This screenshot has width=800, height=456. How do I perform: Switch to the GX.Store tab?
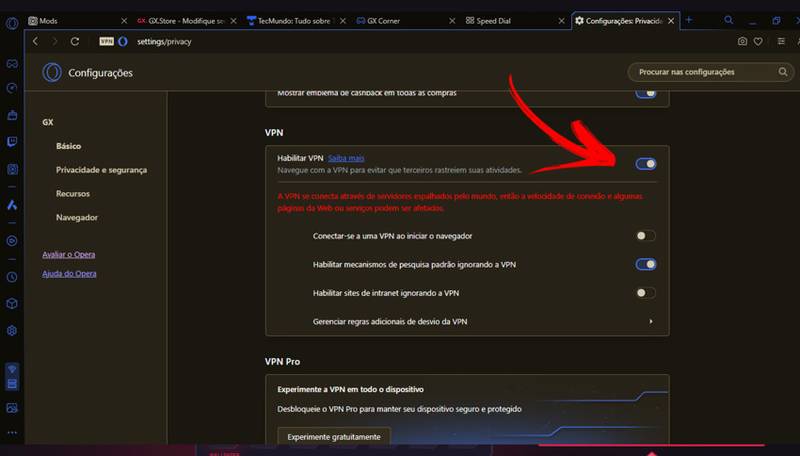(x=185, y=21)
